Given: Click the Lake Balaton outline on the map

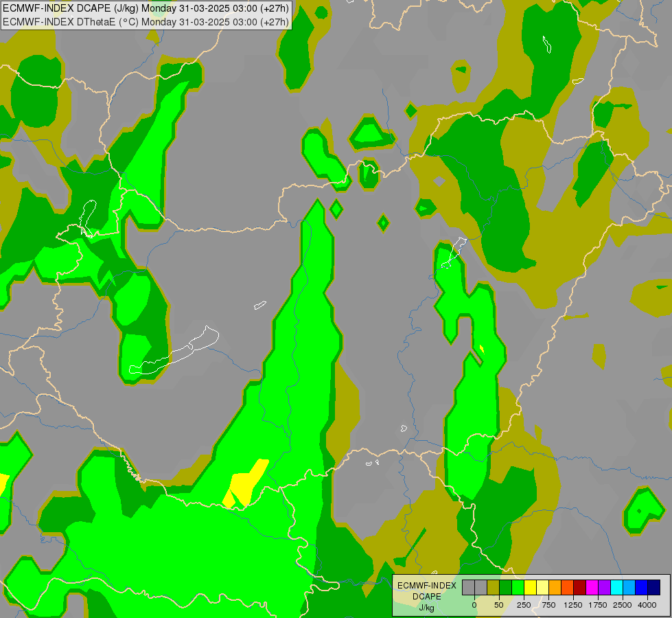Looking at the screenshot, I should pos(174,350).
